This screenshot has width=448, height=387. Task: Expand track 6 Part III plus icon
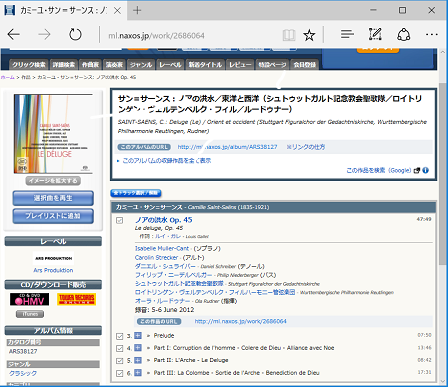pyautogui.click(x=138, y=372)
